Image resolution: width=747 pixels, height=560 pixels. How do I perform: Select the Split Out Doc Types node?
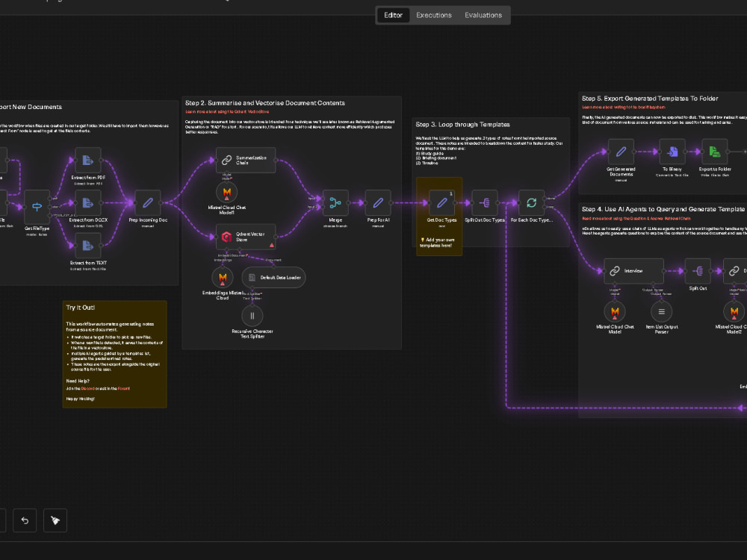[485, 203]
